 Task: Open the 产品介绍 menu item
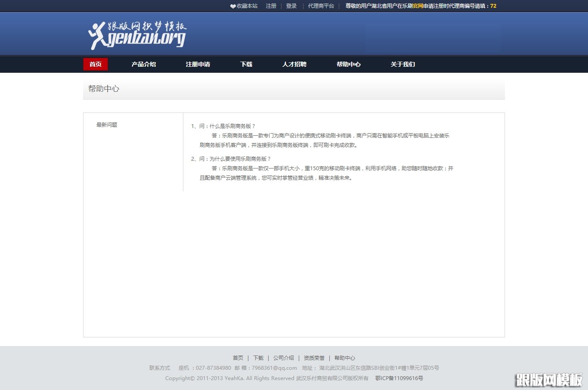click(x=144, y=64)
